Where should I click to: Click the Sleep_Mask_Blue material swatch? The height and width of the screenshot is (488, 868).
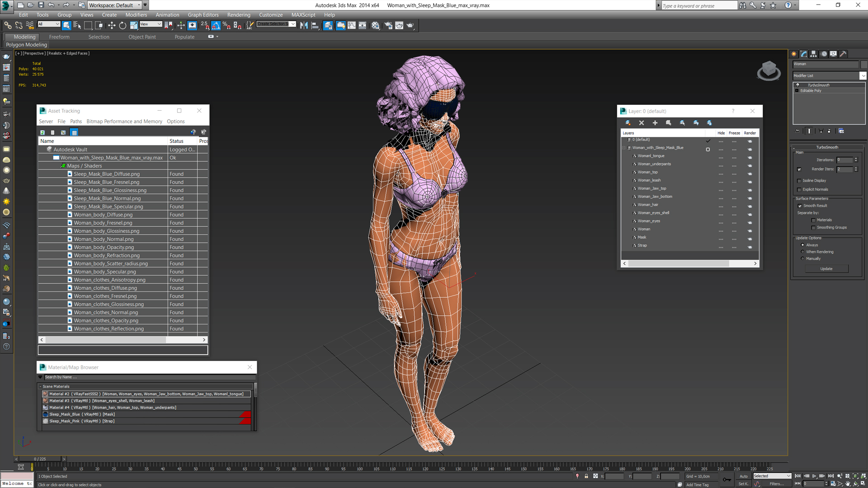[x=46, y=414]
